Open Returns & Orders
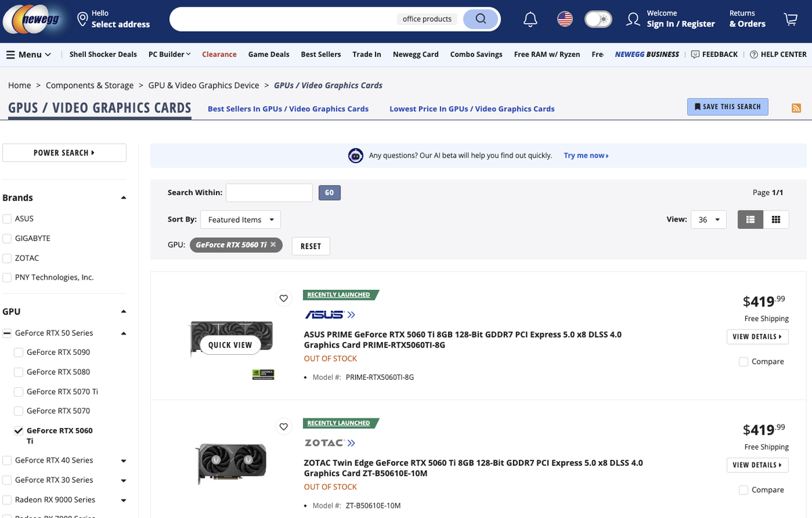 coord(747,19)
